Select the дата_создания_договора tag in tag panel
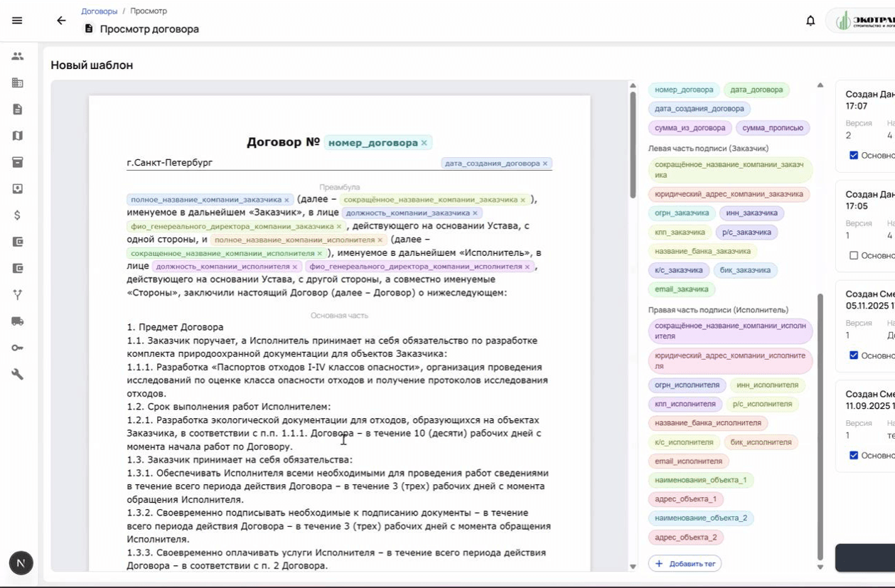 click(x=700, y=109)
